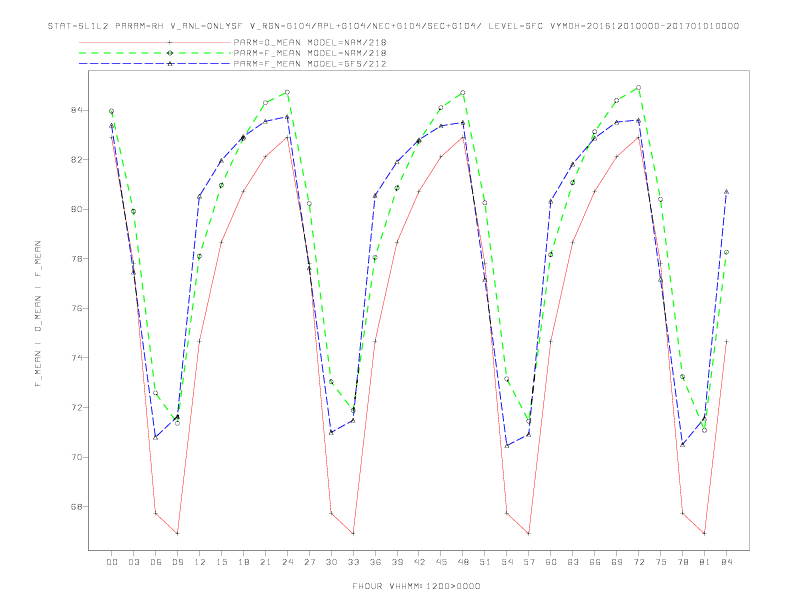792x612 pixels.
Task: Click forecast hour tick label 03
Action: (x=133, y=562)
